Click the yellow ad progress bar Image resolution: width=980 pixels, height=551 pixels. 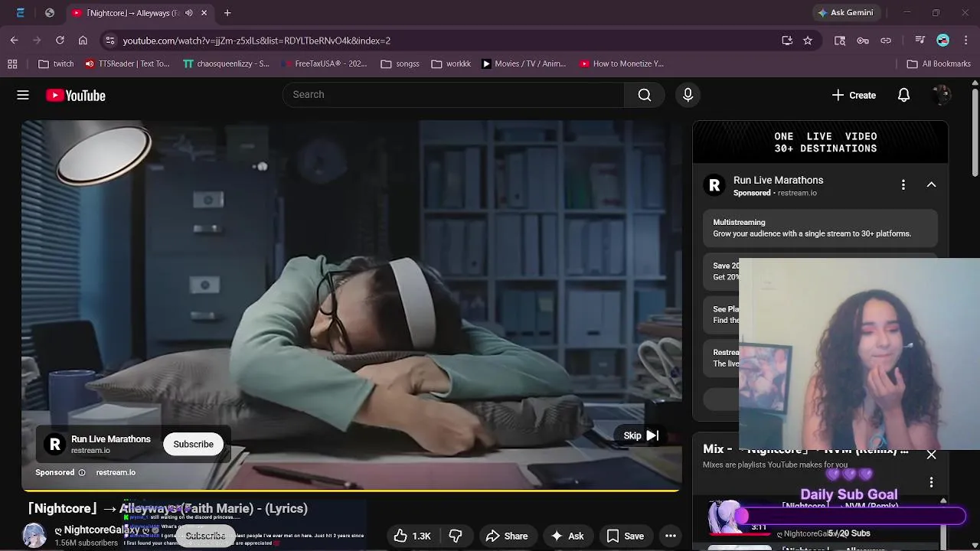coord(351,490)
